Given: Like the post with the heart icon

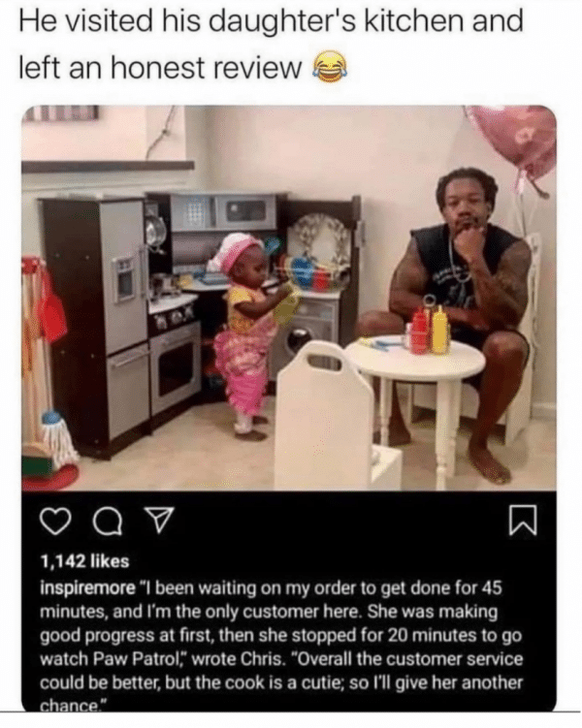Looking at the screenshot, I should coord(56,521).
